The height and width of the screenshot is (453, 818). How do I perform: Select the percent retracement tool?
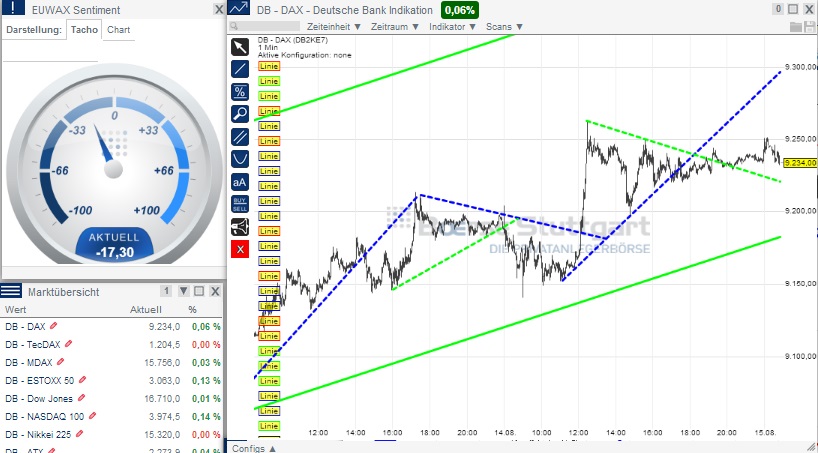240,92
